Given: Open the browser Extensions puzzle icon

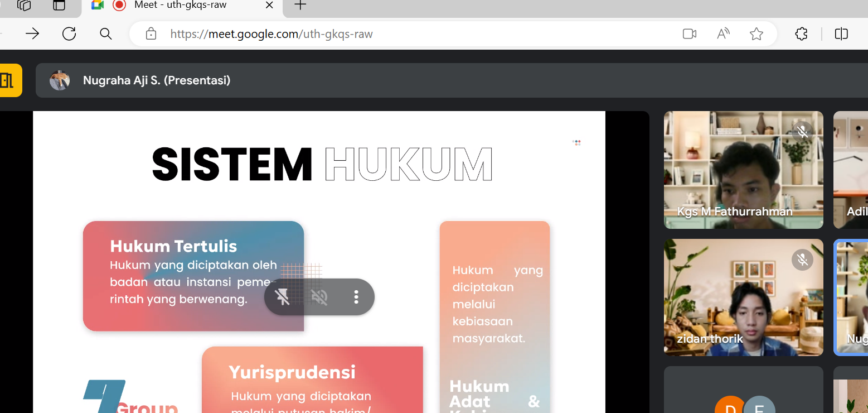Looking at the screenshot, I should [801, 34].
